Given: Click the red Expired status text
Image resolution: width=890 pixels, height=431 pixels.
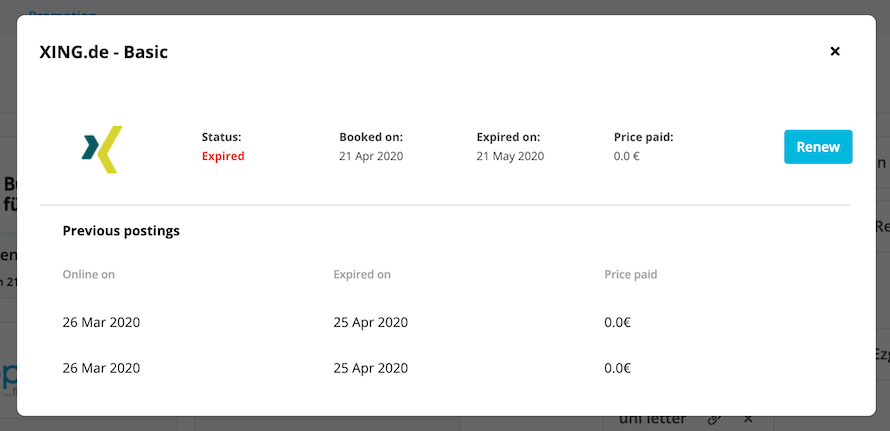Looking at the screenshot, I should click(x=223, y=156).
